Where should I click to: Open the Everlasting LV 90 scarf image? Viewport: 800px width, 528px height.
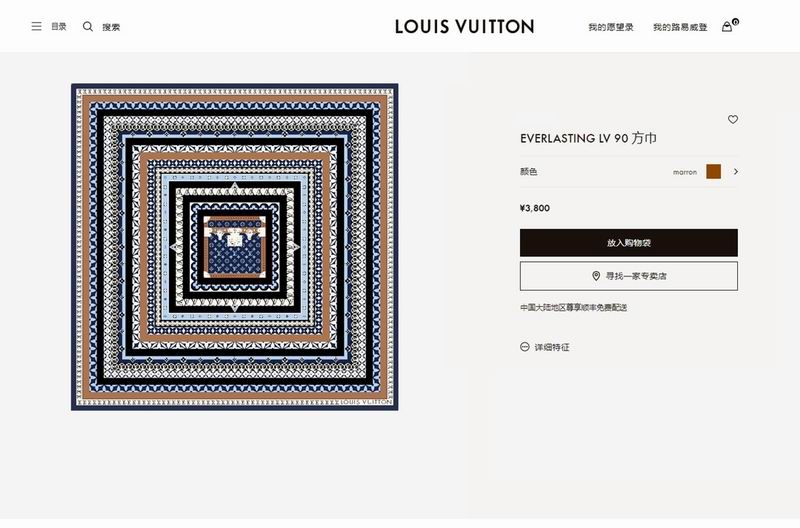point(235,247)
